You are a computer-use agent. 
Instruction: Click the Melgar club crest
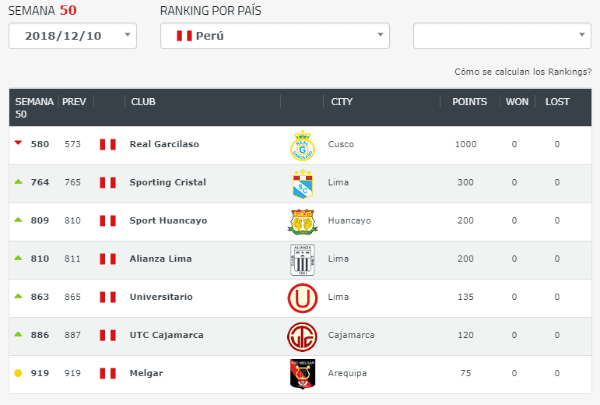pos(301,373)
